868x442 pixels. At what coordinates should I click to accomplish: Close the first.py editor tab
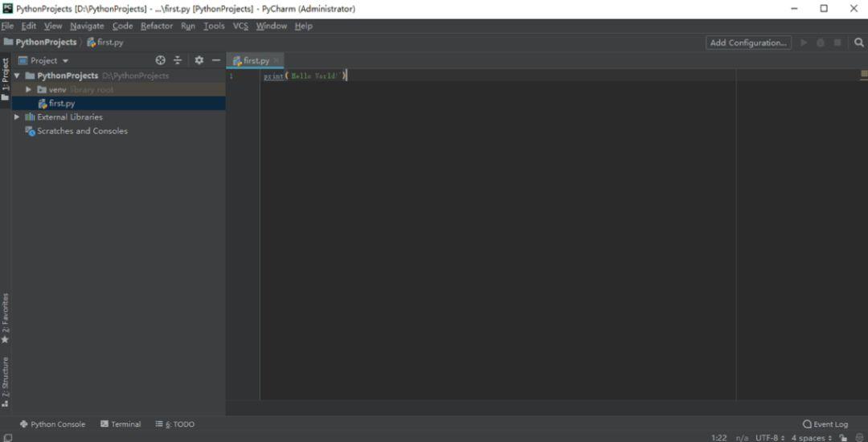pos(276,60)
